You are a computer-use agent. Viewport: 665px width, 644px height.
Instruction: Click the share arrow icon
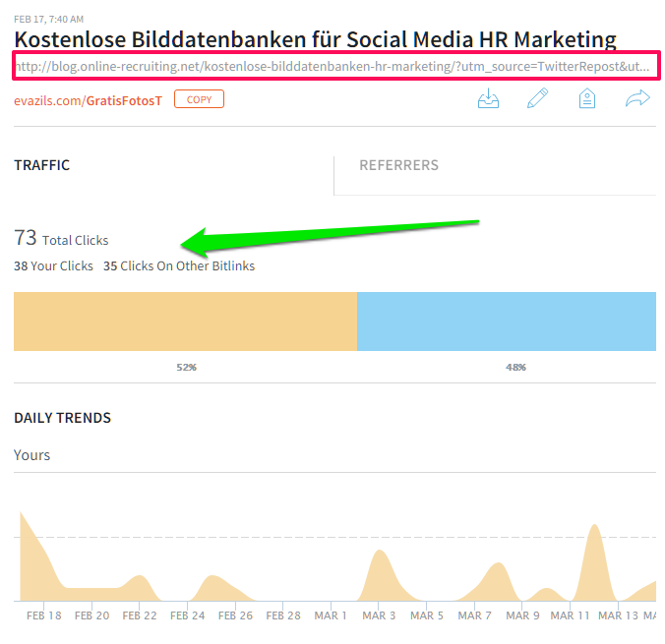tap(638, 99)
